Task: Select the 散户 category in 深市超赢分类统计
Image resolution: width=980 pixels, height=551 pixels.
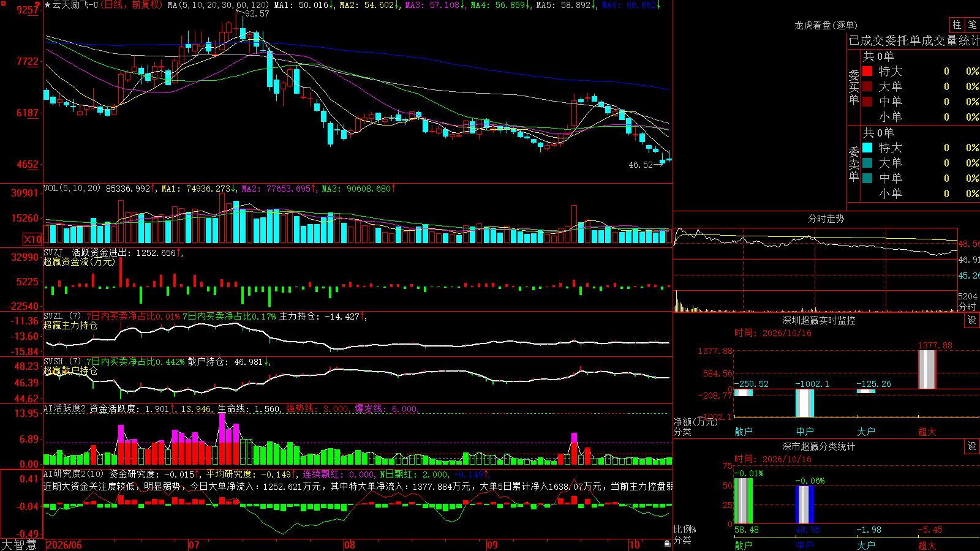Action: tap(744, 545)
